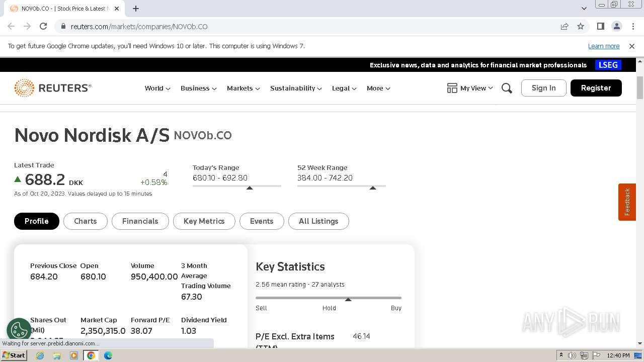Switch to the Key Metrics tab
Image resolution: width=644 pixels, height=362 pixels.
[204, 221]
